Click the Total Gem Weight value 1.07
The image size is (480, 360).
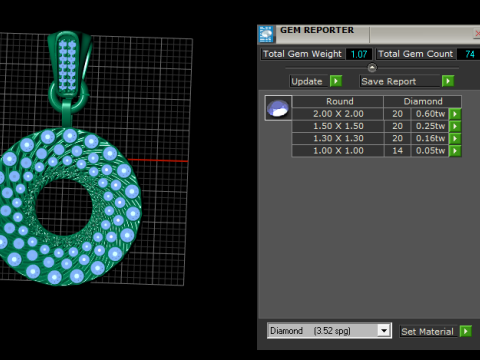(x=359, y=54)
